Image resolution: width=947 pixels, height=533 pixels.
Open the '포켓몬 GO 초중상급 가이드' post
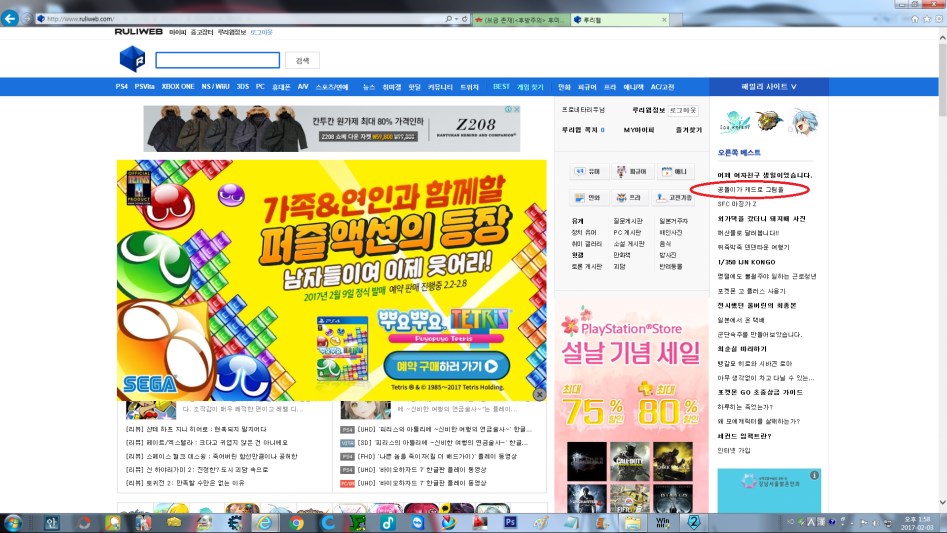point(760,392)
